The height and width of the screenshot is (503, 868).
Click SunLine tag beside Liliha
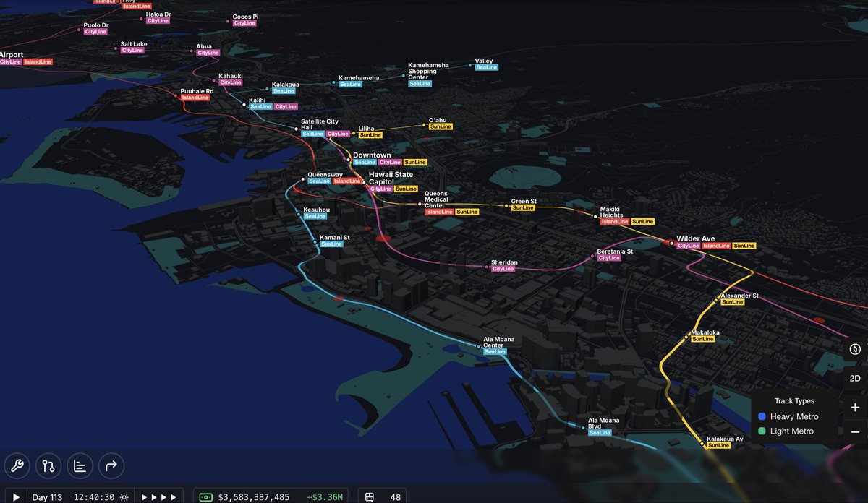(370, 135)
